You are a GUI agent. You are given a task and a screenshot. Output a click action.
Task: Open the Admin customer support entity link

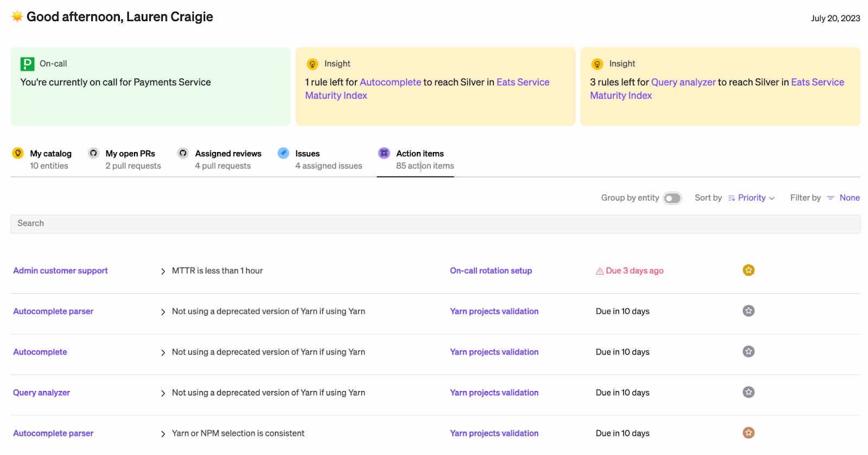pyautogui.click(x=61, y=271)
